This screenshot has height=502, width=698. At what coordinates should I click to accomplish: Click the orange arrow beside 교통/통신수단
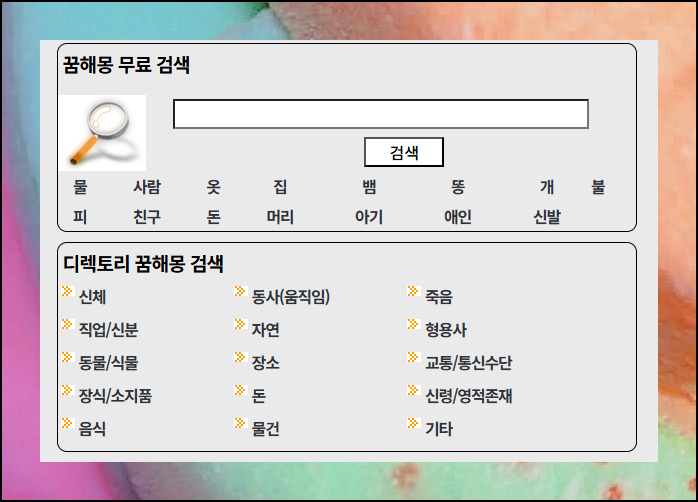414,357
